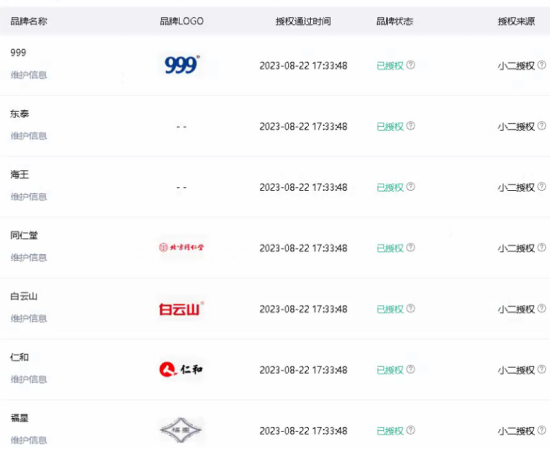Open the 同仁堂 brand logo thumbnail
Viewport: 550px width, 449px height.
tap(181, 247)
